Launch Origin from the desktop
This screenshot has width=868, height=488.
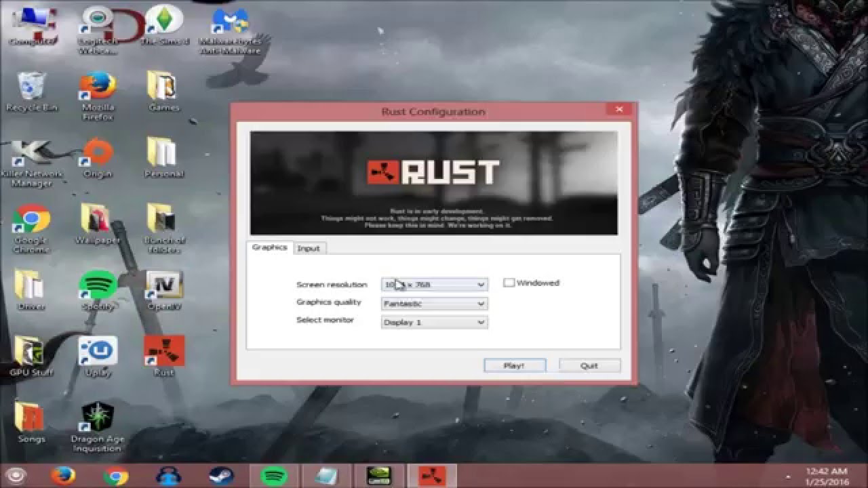(98, 157)
